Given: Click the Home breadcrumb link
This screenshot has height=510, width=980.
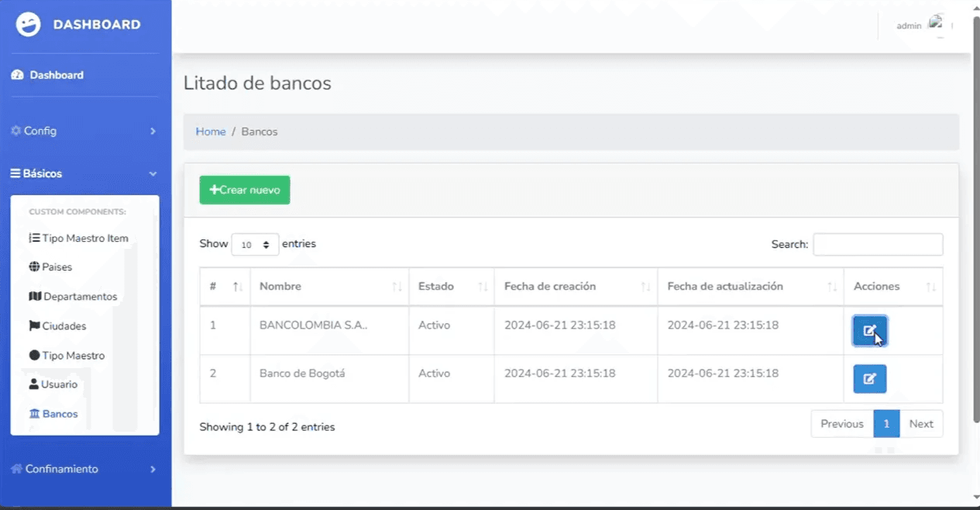Looking at the screenshot, I should 210,132.
